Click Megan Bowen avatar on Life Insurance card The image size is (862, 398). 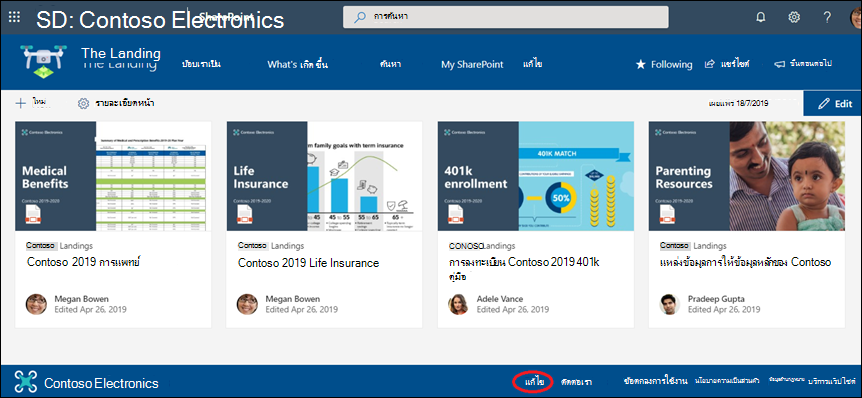247,304
